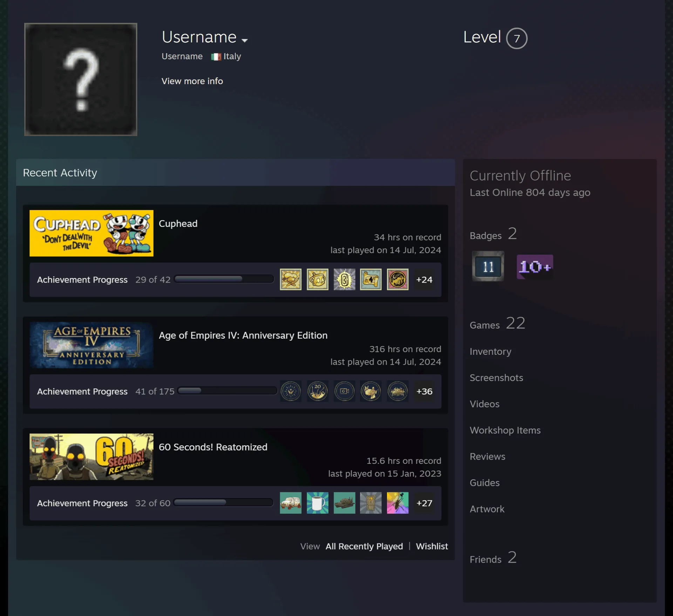Open the Age of Empires IV banner

[91, 345]
